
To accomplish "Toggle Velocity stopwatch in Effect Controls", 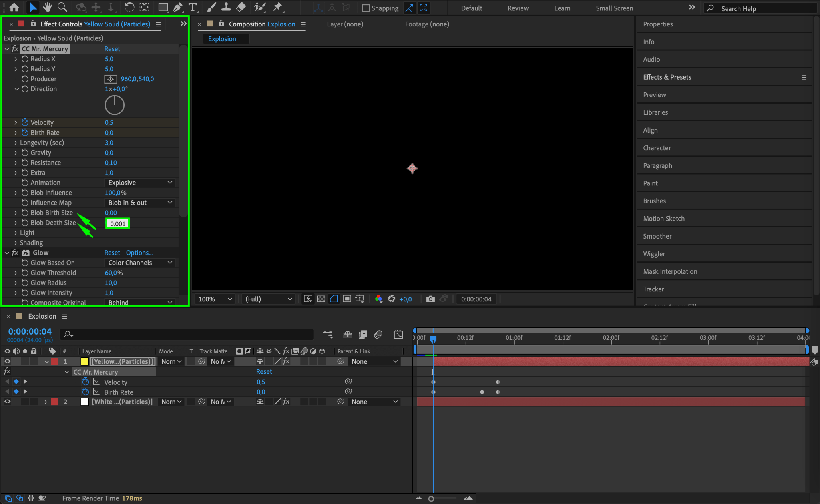I will point(25,122).
